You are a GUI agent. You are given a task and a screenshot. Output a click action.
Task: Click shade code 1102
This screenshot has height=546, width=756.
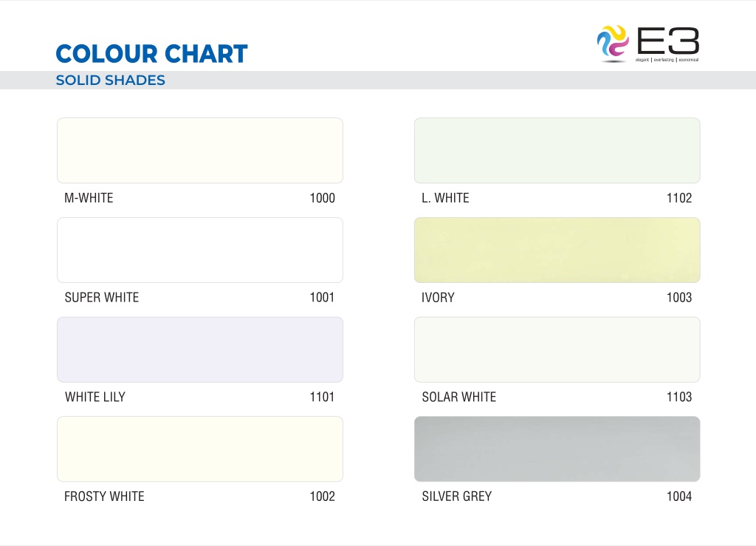click(x=679, y=198)
